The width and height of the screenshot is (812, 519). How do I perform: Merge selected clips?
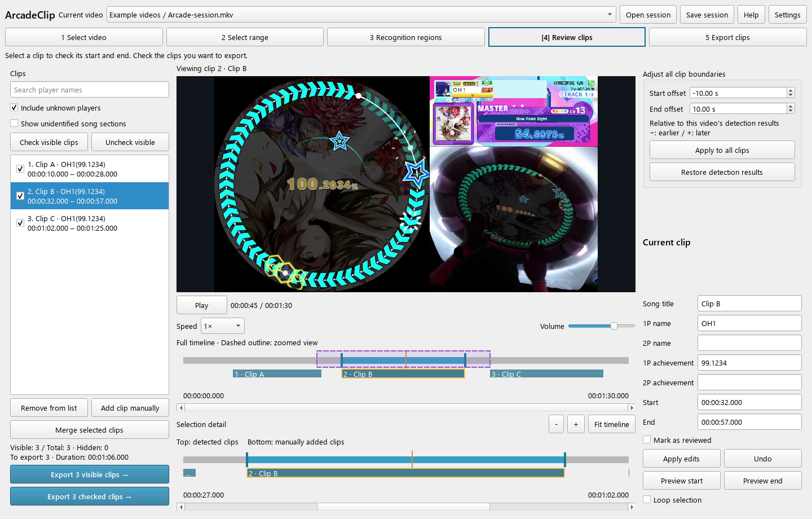pos(90,430)
